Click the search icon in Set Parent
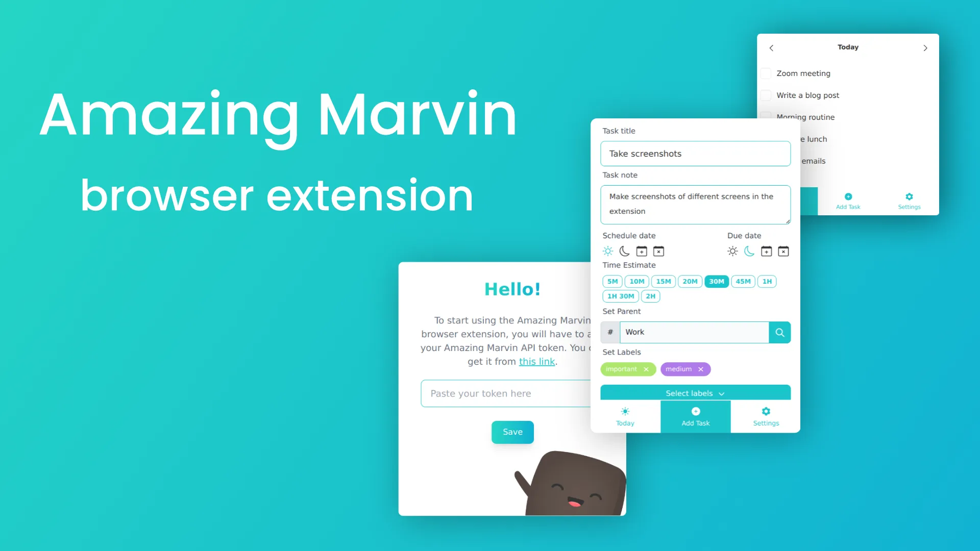 [x=780, y=332]
